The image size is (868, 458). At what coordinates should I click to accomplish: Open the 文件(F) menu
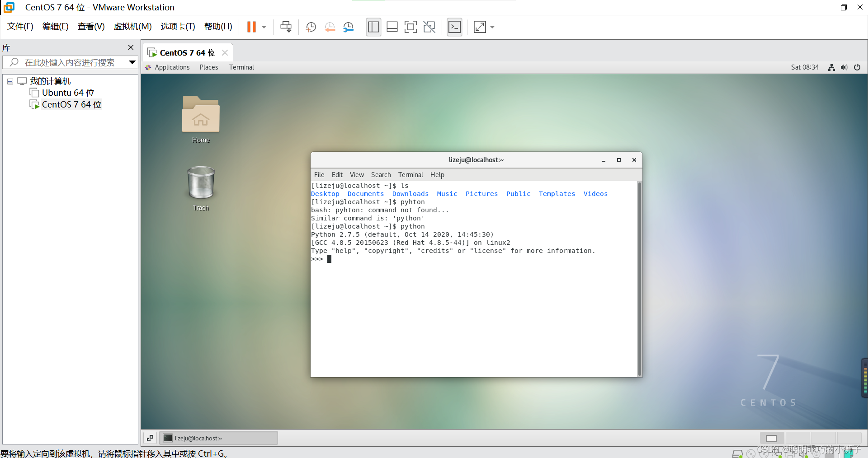pos(20,27)
